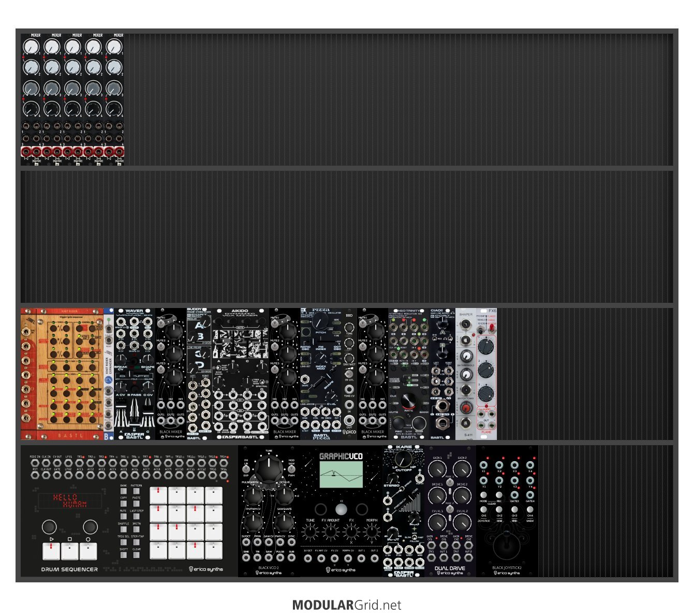Select the X1 output jack on Black Joystick2
The image size is (694, 616).
tap(483, 465)
